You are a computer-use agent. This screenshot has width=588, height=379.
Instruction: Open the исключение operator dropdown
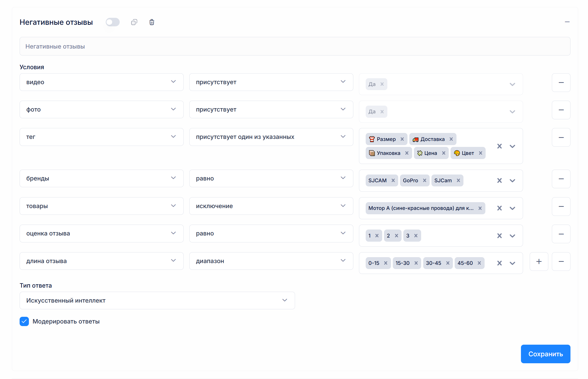(x=271, y=206)
